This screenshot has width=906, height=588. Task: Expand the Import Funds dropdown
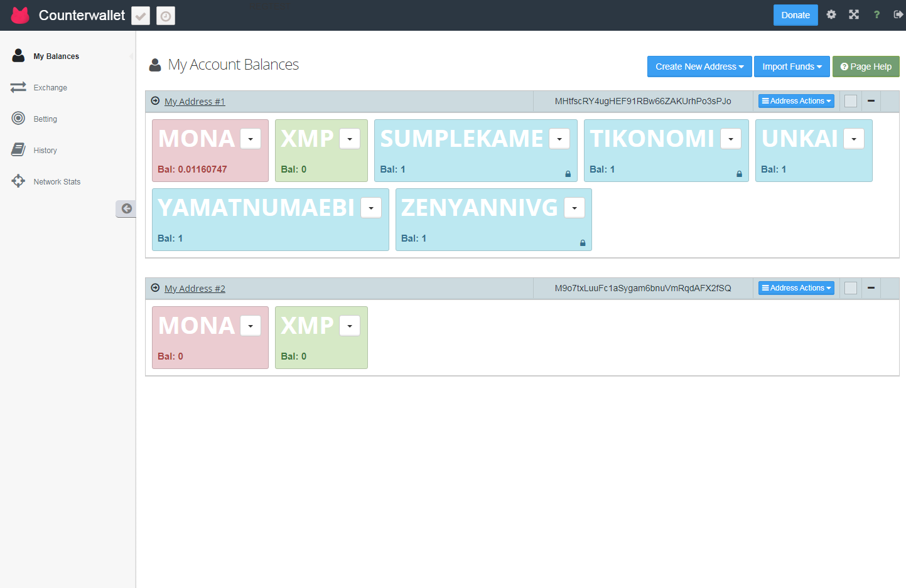coord(791,67)
